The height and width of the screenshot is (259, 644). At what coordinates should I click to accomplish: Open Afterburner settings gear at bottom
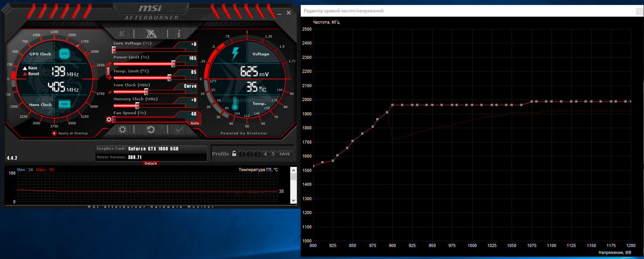coord(122,130)
